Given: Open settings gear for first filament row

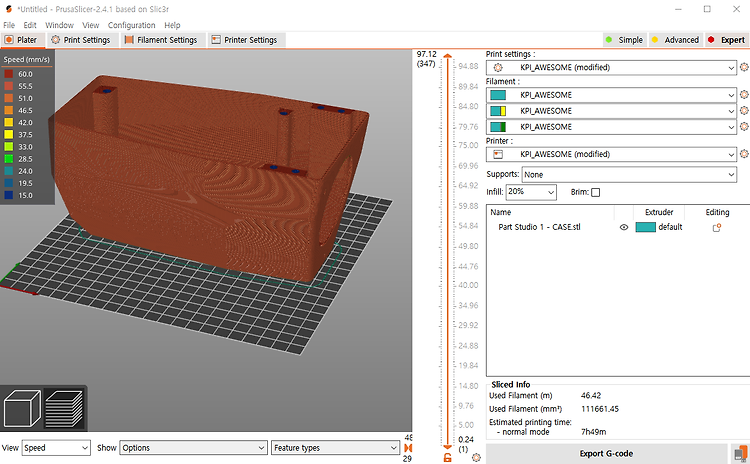Looking at the screenshot, I should pyautogui.click(x=744, y=95).
